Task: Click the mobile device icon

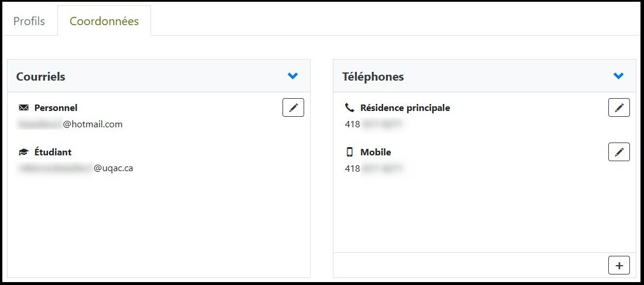Action: click(350, 152)
